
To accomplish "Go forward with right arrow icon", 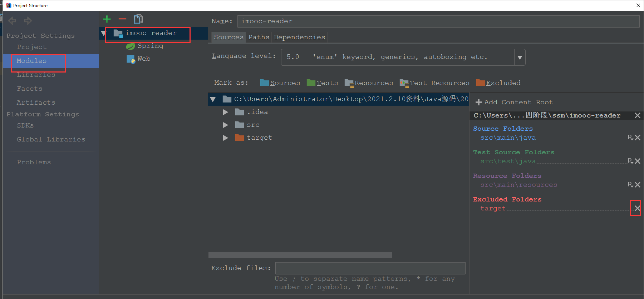I will coord(28,21).
